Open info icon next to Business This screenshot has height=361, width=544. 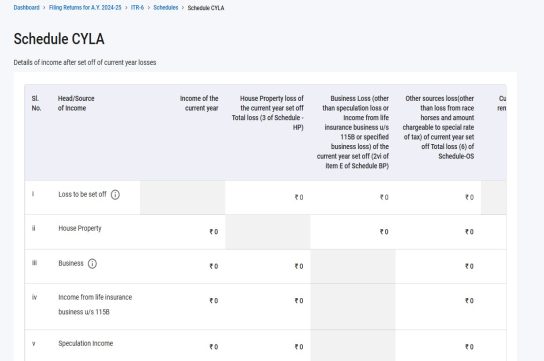click(92, 264)
